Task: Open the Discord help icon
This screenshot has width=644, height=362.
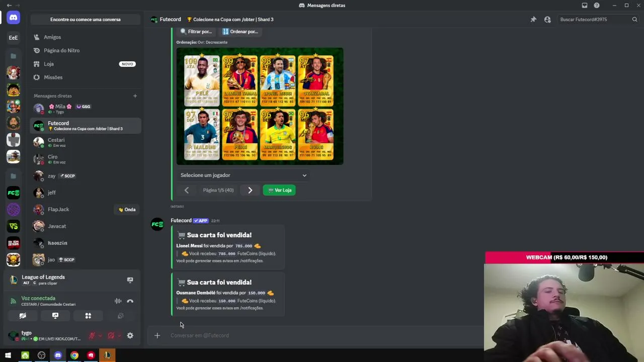Action: [597, 6]
